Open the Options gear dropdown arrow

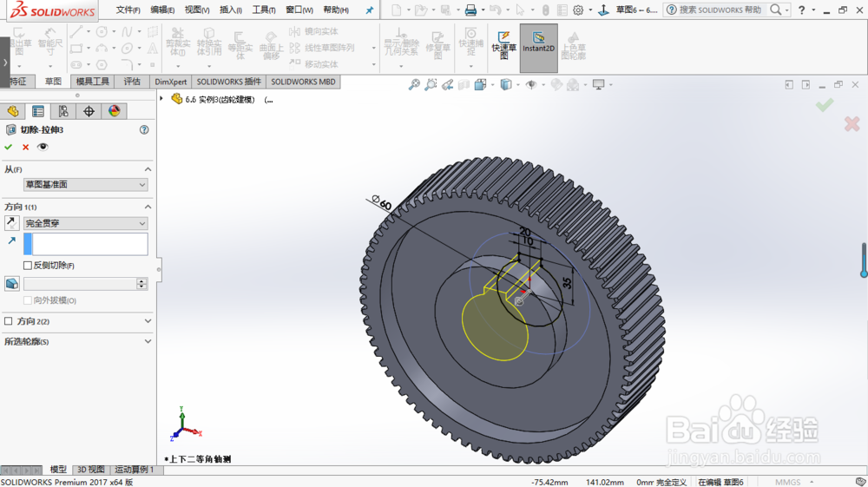click(x=590, y=10)
